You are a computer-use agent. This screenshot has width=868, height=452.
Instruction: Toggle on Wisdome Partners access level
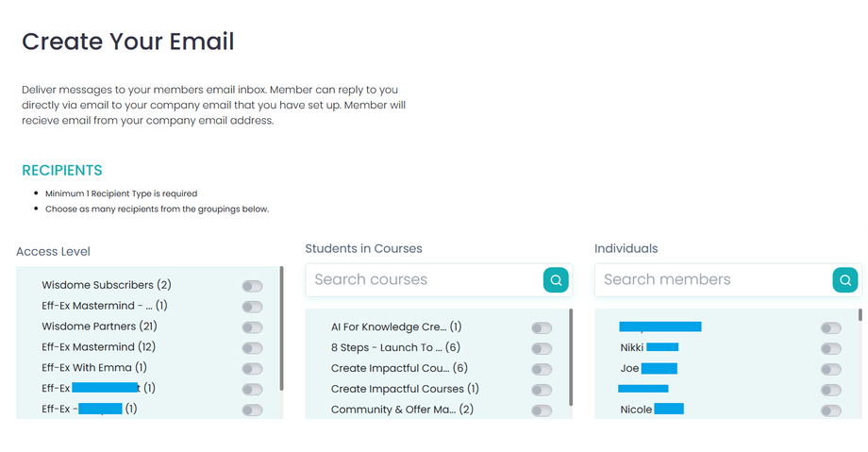[x=252, y=327]
